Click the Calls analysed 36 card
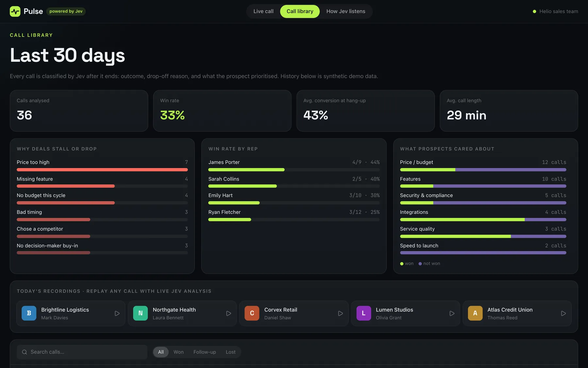The height and width of the screenshot is (368, 588). click(79, 111)
